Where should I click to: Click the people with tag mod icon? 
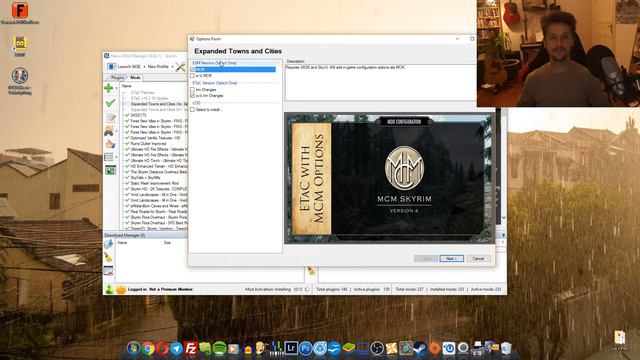click(109, 131)
